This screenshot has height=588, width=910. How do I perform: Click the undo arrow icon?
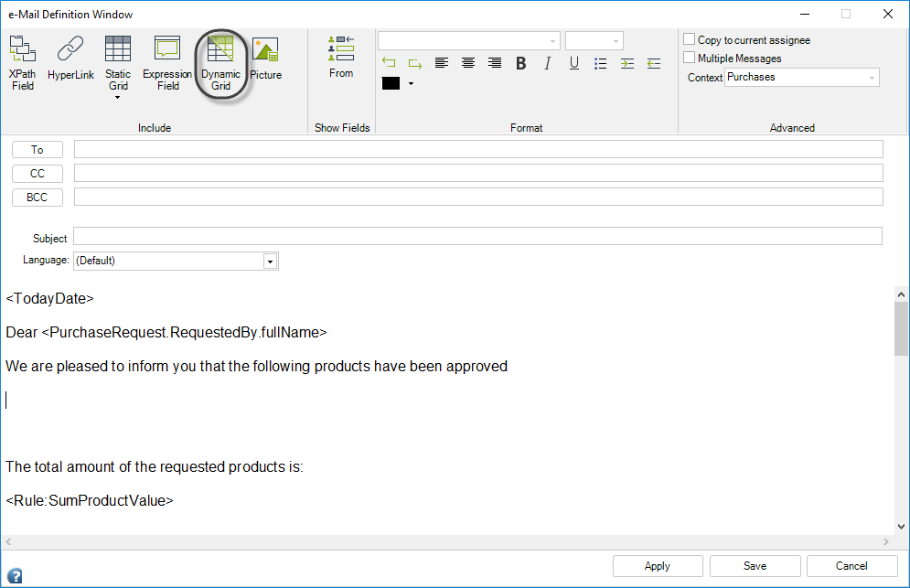tap(389, 63)
